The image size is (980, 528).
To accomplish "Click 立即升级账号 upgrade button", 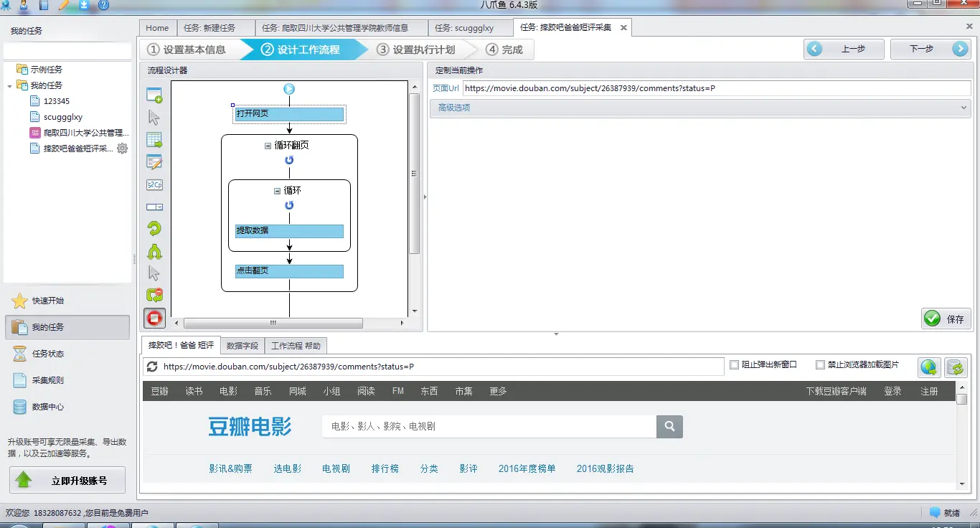I will coord(67,480).
